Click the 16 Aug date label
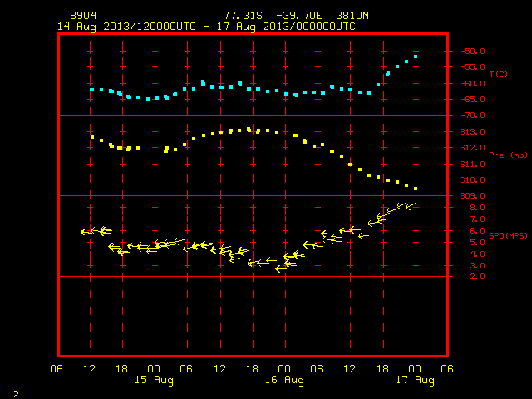 click(284, 380)
